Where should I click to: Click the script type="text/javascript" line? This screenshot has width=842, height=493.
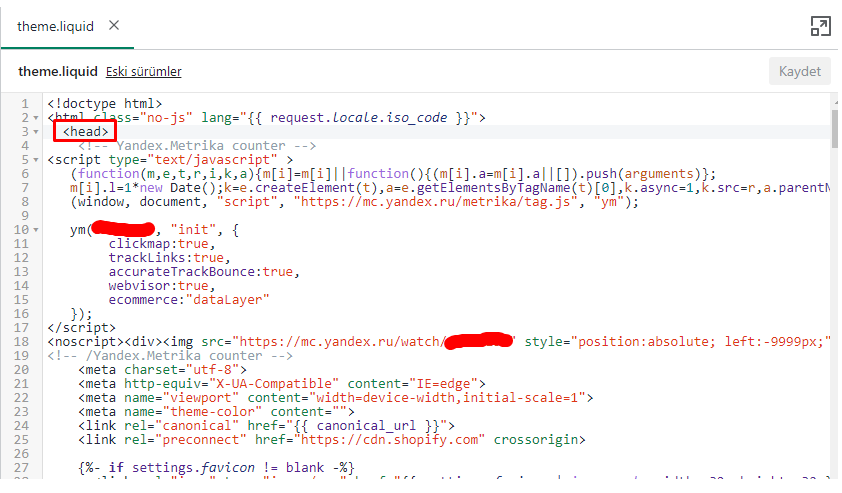pos(170,160)
